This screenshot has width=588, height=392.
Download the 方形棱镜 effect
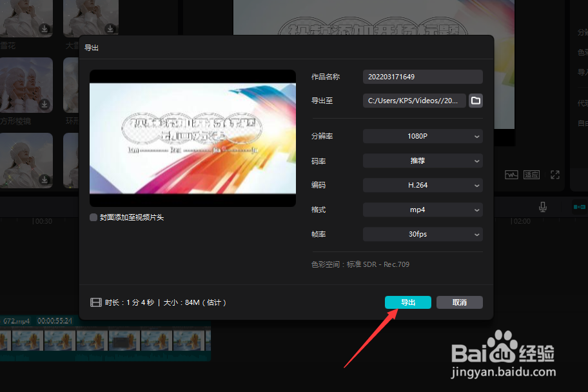coord(44,104)
